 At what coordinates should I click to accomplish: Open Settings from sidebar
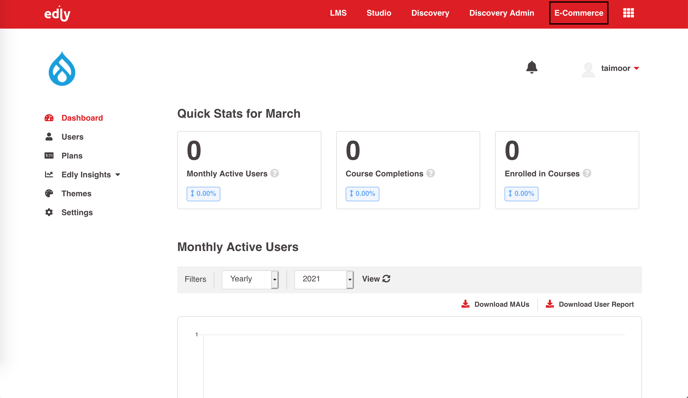point(77,212)
